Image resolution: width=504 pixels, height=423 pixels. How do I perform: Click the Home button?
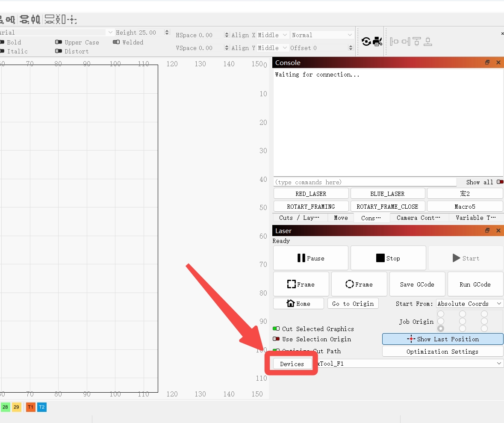click(x=298, y=303)
